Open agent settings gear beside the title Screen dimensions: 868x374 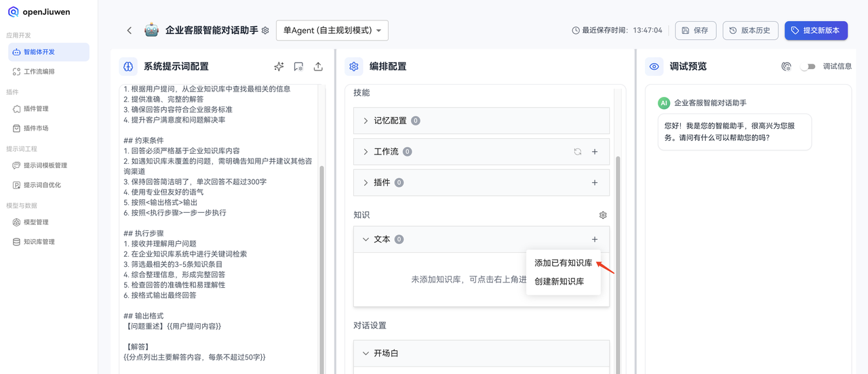tap(265, 30)
